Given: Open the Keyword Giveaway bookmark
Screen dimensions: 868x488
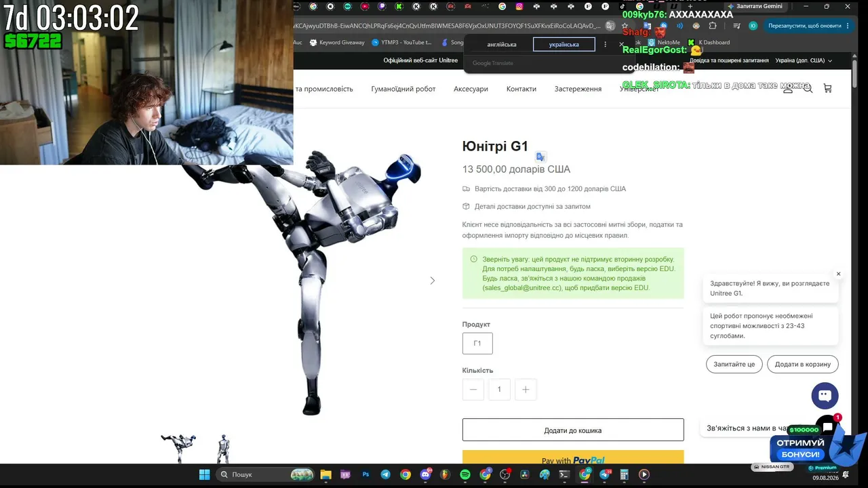Looking at the screenshot, I should (x=337, y=42).
